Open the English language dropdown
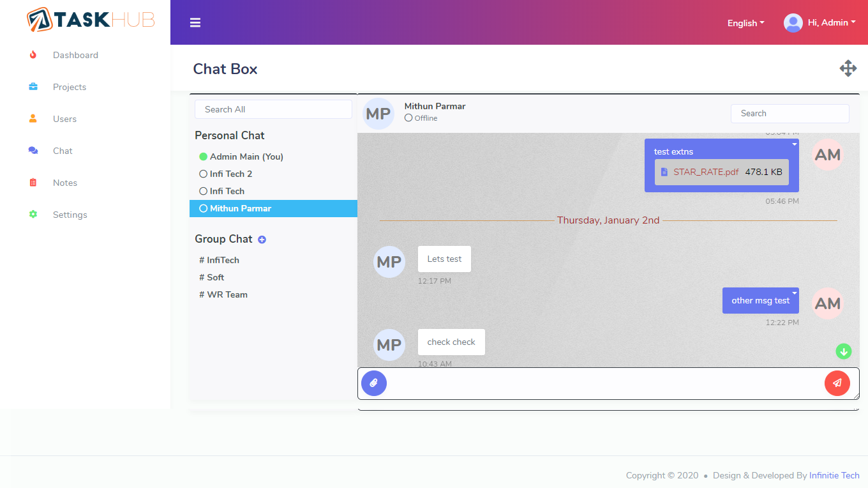Screen dimensions: 868x488 (745, 23)
